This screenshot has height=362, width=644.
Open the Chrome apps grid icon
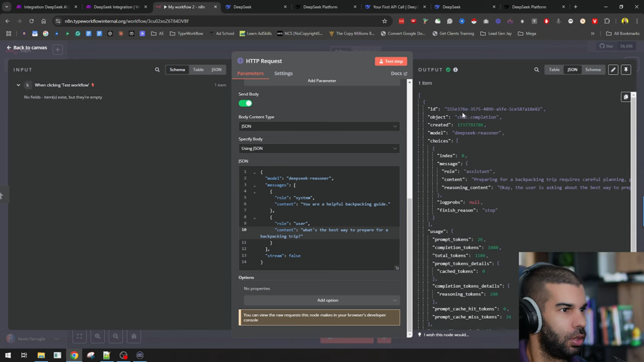click(x=8, y=34)
